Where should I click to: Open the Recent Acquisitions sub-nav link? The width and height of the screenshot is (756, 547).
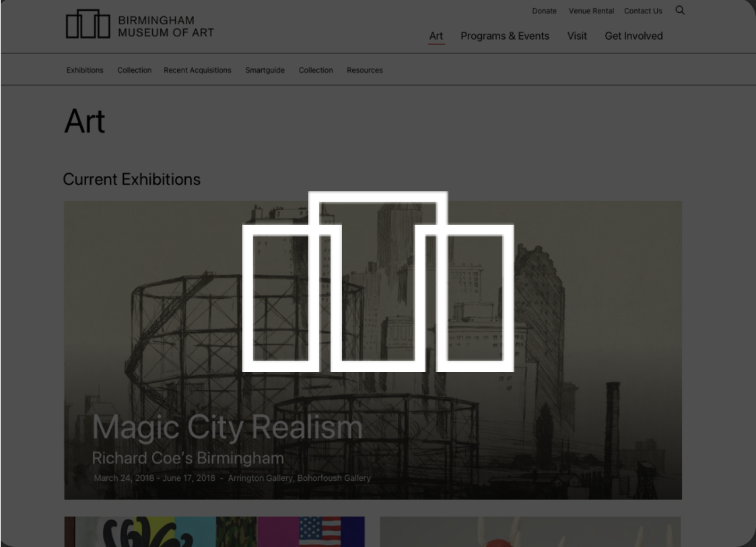(197, 70)
